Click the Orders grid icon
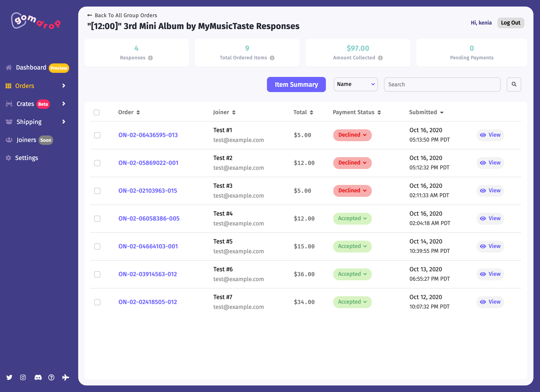 [x=9, y=86]
